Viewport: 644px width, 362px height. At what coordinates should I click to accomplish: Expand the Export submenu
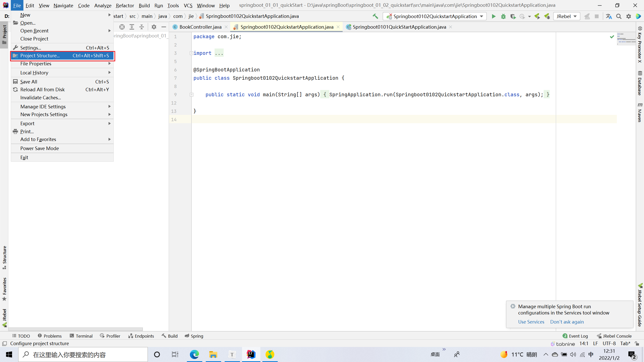coord(62,123)
